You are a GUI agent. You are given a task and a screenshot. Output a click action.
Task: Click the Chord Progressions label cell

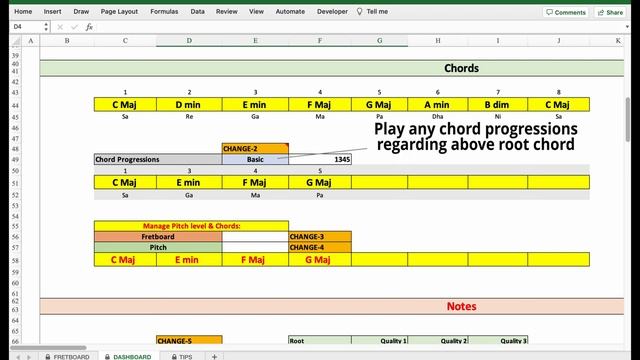[x=158, y=159]
